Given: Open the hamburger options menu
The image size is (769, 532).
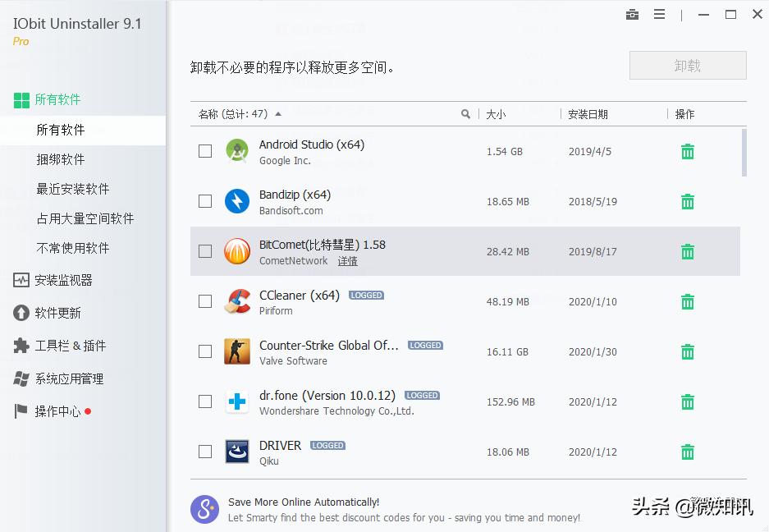Looking at the screenshot, I should tap(659, 15).
